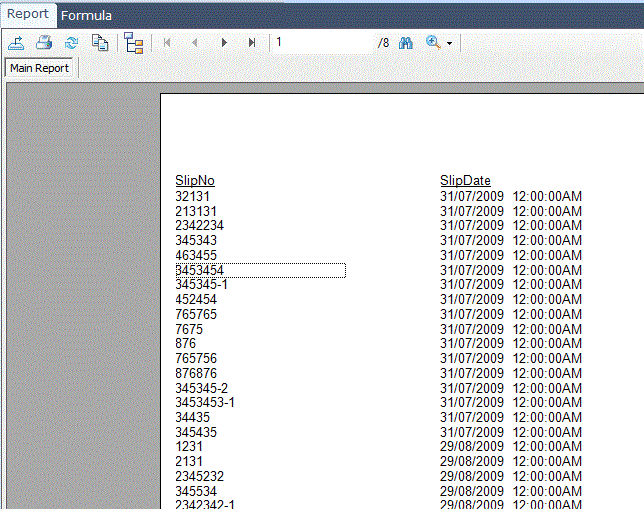Click the Export Report icon
The height and width of the screenshot is (509, 644).
(17, 43)
